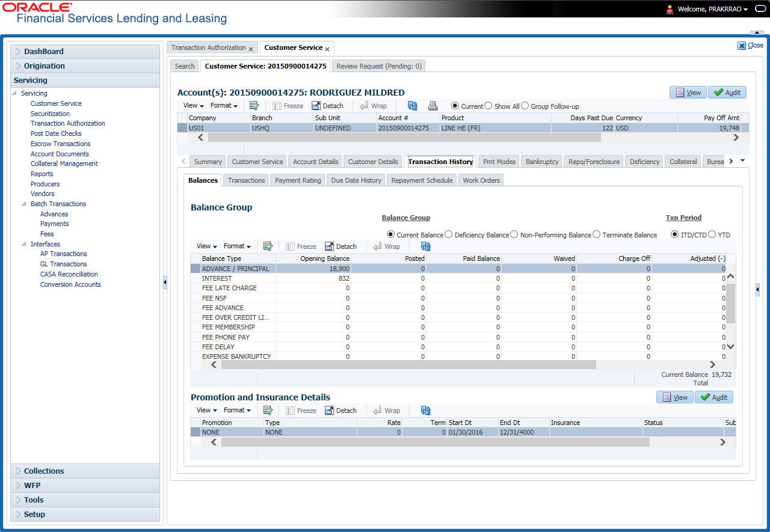Open Format dropdown in Balance Group toolbar
The height and width of the screenshot is (532, 770).
coord(237,246)
